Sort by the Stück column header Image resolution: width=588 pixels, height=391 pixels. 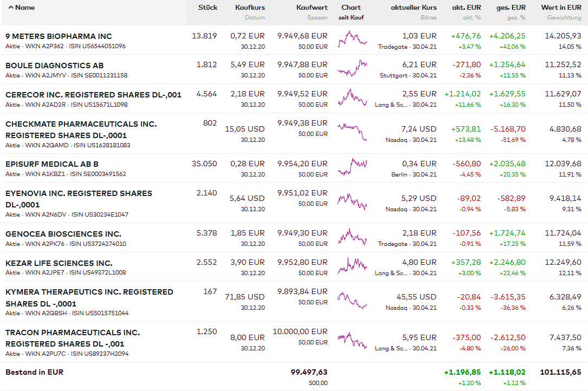pos(208,8)
